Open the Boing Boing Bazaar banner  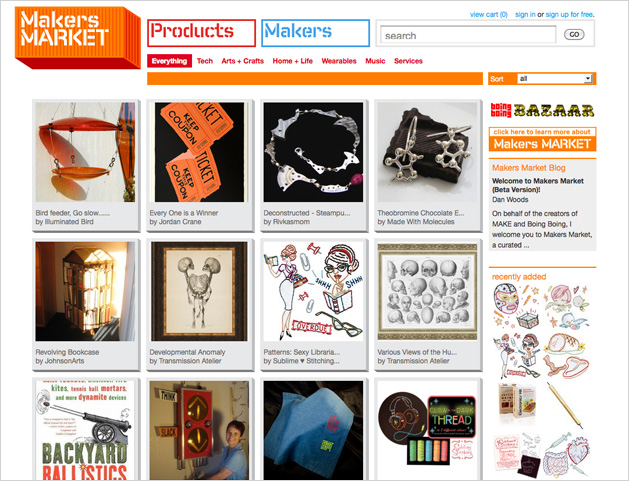tap(542, 110)
